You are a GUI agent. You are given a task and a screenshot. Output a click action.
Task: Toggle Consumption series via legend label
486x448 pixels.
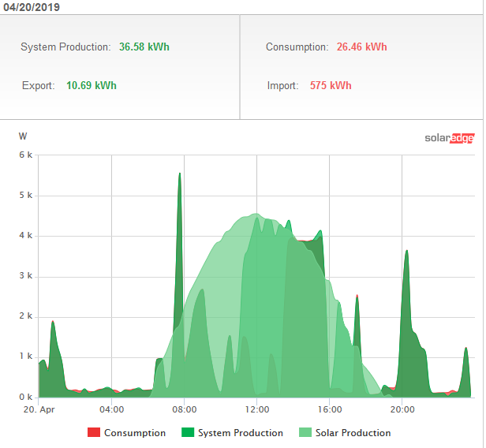(135, 433)
